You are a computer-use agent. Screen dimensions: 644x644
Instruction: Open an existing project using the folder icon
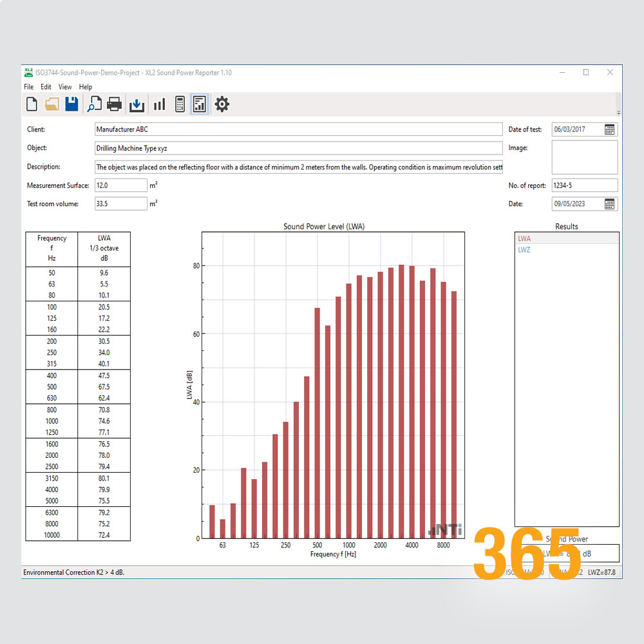[52, 104]
